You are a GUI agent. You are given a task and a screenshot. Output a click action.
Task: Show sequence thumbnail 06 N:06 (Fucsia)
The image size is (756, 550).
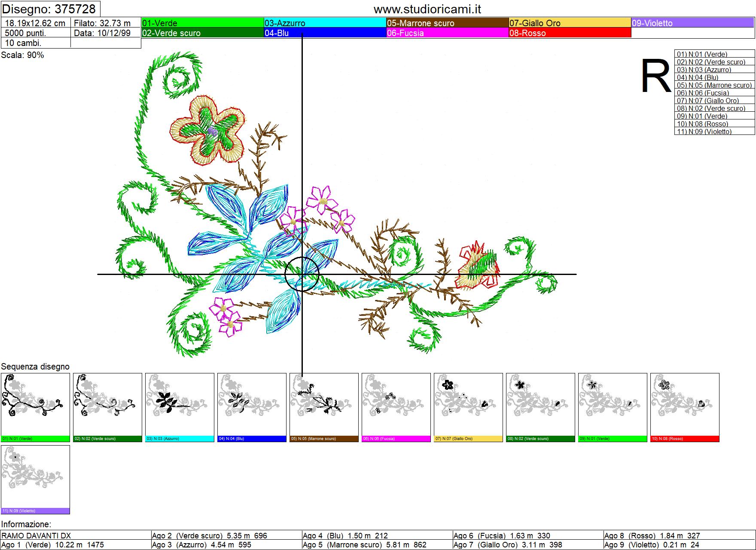(x=396, y=407)
